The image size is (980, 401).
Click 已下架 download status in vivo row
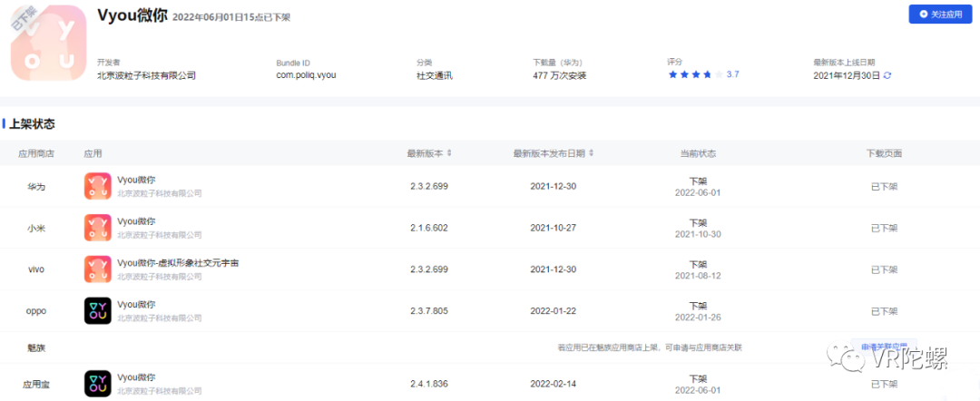coord(885,269)
